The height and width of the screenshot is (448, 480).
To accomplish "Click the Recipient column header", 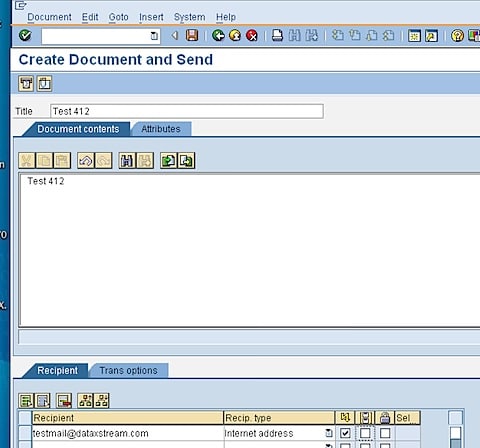I will [127, 417].
